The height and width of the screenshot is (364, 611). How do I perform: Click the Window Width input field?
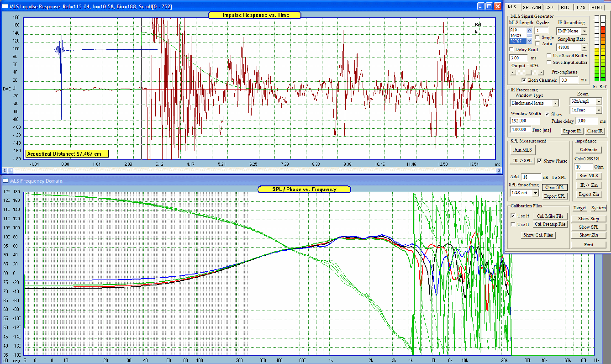coord(525,121)
